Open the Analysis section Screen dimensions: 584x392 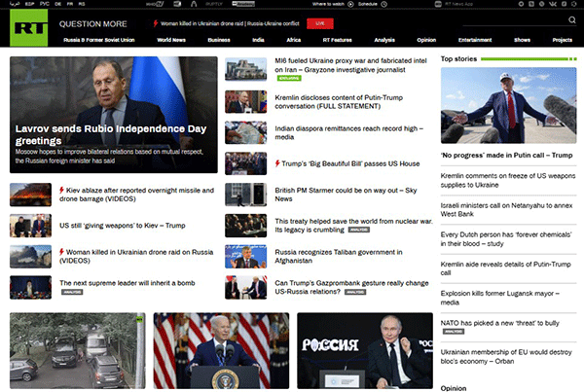point(384,40)
